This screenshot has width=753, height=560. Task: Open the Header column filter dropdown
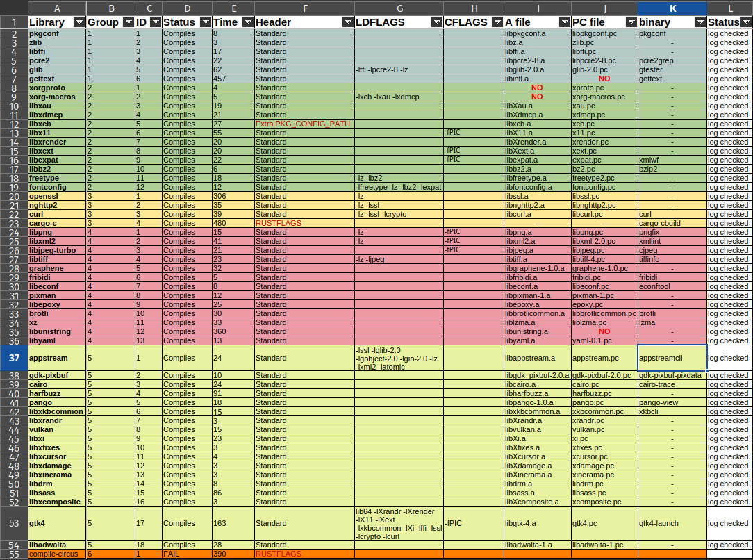pos(347,22)
